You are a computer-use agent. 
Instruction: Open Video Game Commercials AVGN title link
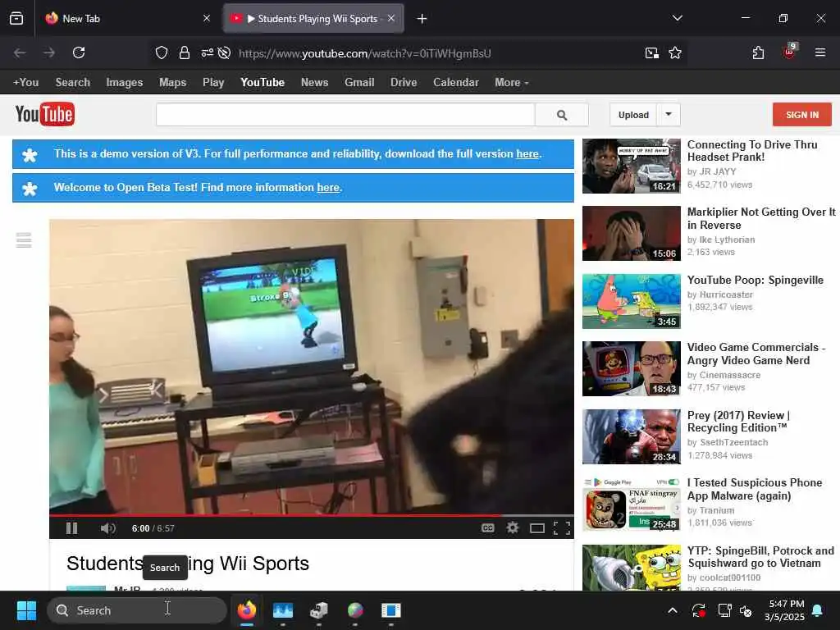coord(756,354)
